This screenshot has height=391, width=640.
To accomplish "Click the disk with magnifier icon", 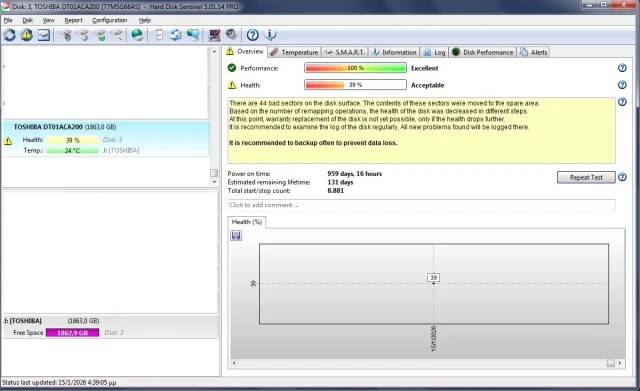I will pyautogui.click(x=117, y=35).
